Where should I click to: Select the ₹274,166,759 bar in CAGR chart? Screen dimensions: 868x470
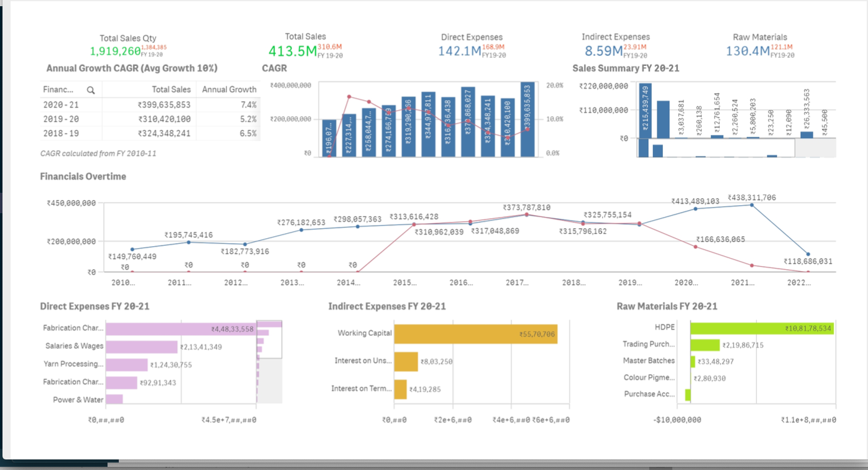pos(388,131)
